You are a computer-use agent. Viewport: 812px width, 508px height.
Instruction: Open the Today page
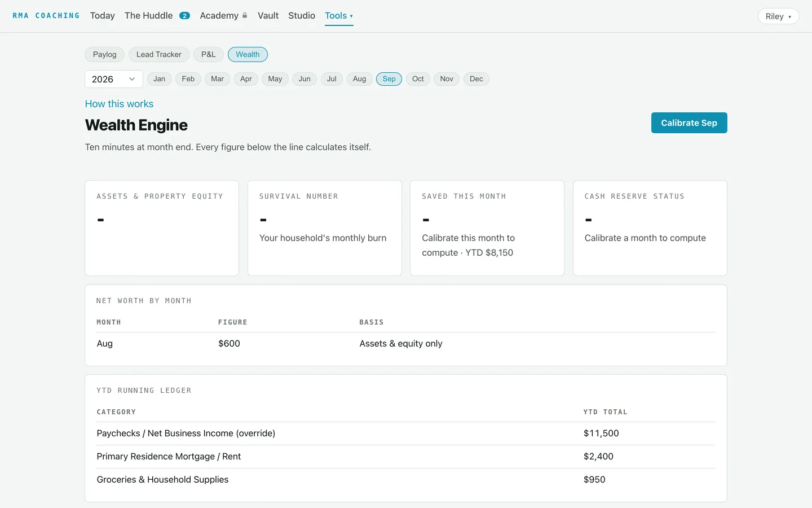[x=102, y=16]
